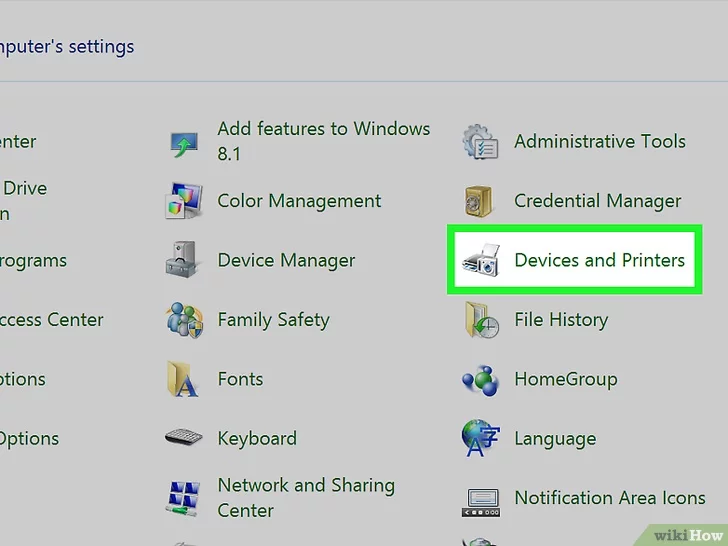Open the Color Management icon

pyautogui.click(x=184, y=202)
